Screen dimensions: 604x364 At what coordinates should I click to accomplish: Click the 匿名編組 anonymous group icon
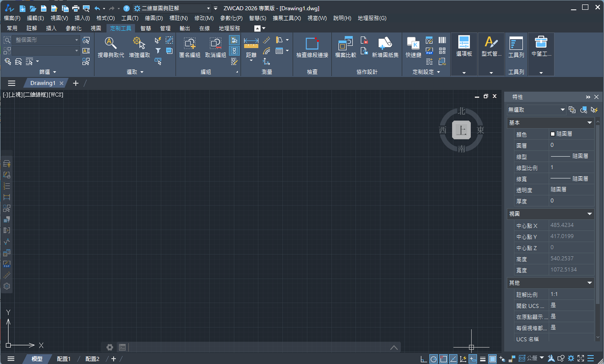click(190, 47)
